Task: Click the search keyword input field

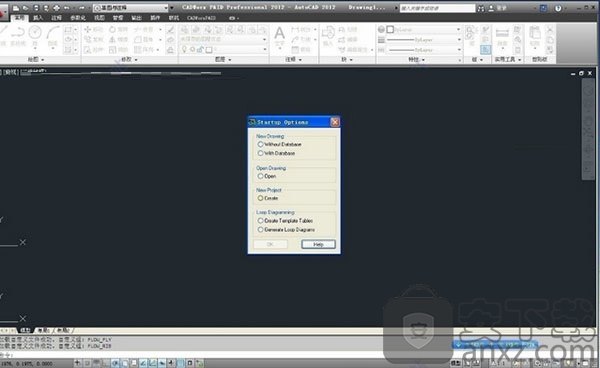Action: (437, 8)
